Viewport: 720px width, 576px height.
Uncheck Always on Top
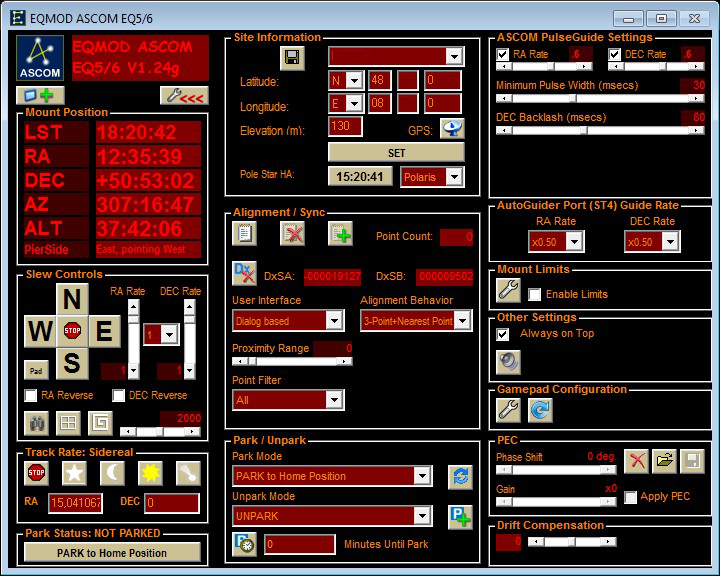503,334
